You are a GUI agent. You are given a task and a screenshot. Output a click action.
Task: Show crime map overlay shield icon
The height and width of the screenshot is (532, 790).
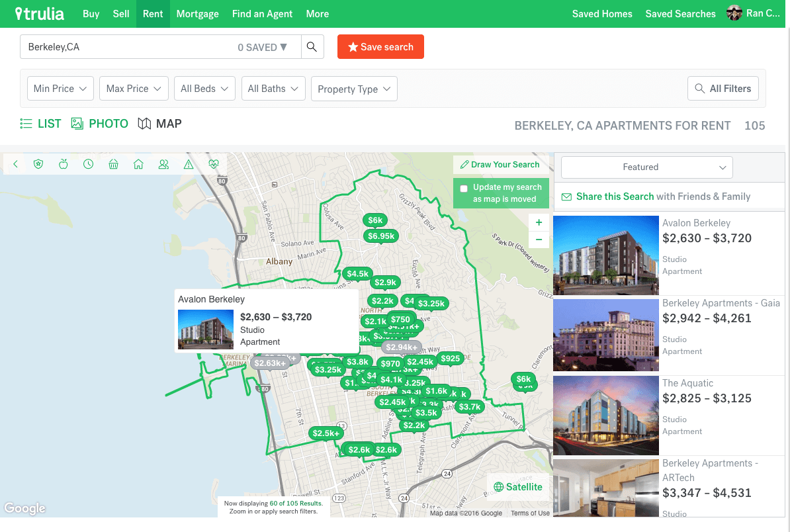click(x=38, y=164)
